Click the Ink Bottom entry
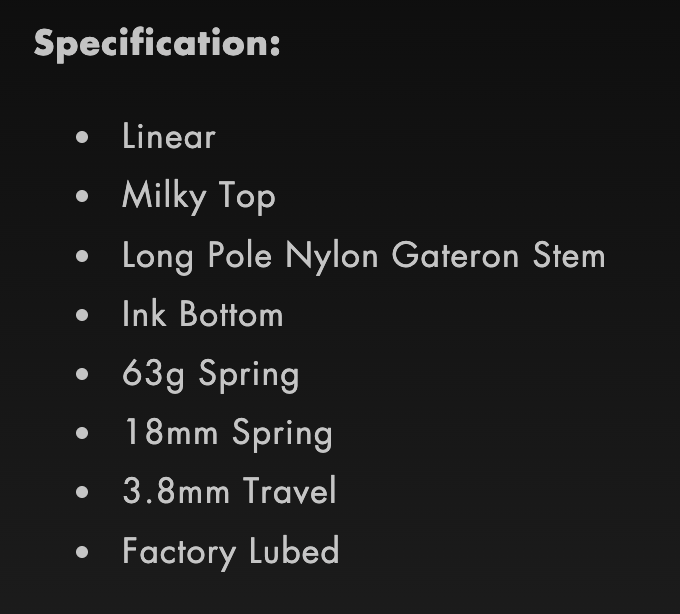The image size is (680, 614). (203, 314)
